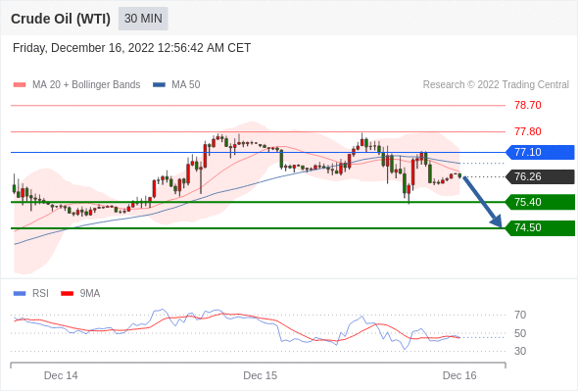This screenshot has width=578, height=392.
Task: Click the Dec 14 date axis label
Action: click(61, 375)
